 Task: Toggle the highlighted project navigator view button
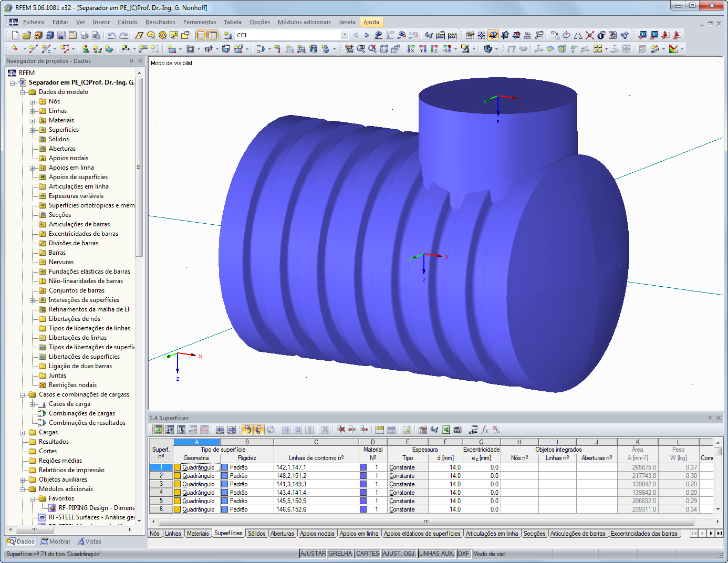click(201, 35)
